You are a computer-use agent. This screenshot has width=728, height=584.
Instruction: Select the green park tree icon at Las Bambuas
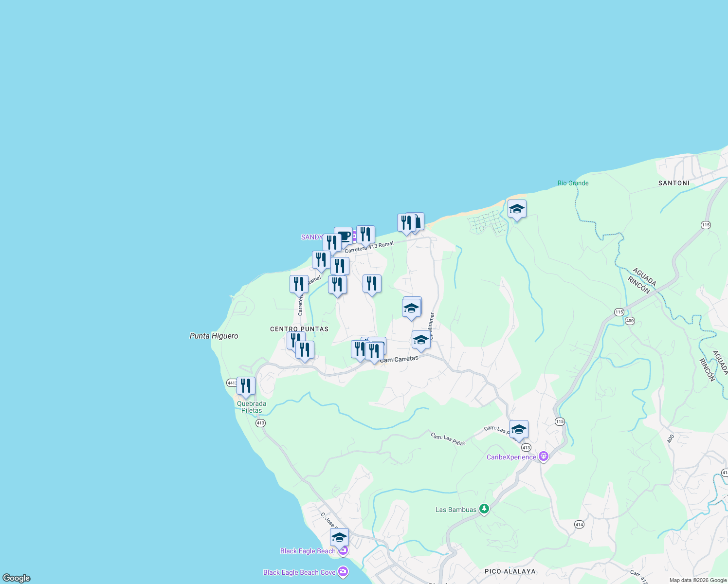[483, 509]
